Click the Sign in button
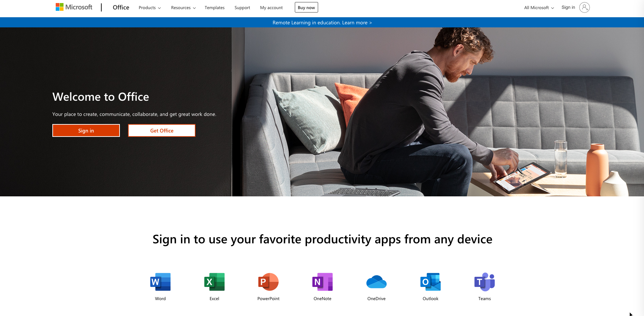Viewport: 644px width, 316px height. [86, 130]
